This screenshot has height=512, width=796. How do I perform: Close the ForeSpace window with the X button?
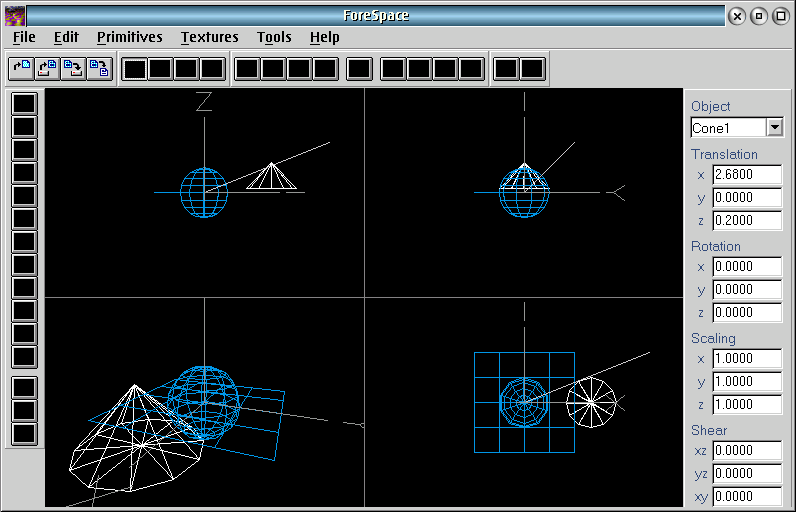click(x=737, y=16)
